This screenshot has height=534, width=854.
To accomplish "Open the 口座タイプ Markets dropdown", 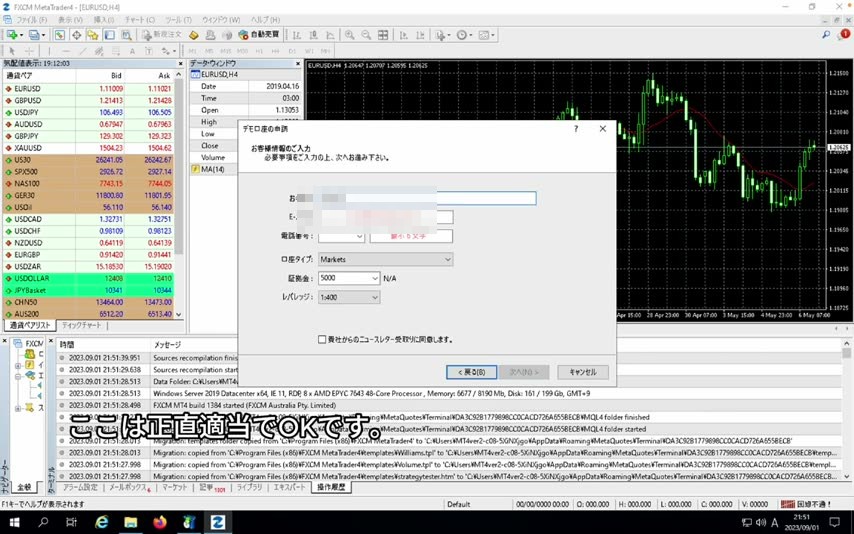I will coord(386,259).
